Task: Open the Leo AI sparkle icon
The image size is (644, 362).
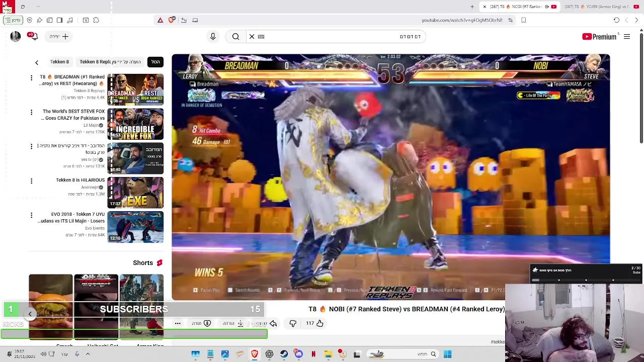Action: [40, 20]
